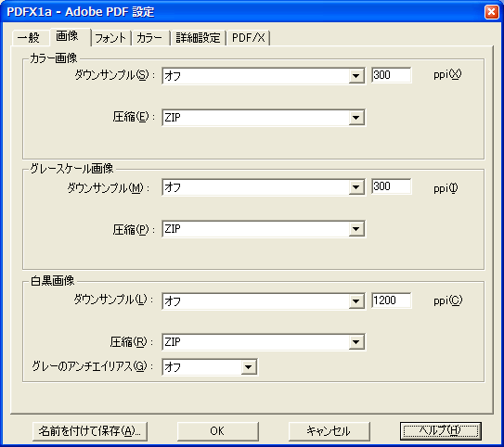
Task: Open the 詳細設定 tab
Action: pos(198,38)
